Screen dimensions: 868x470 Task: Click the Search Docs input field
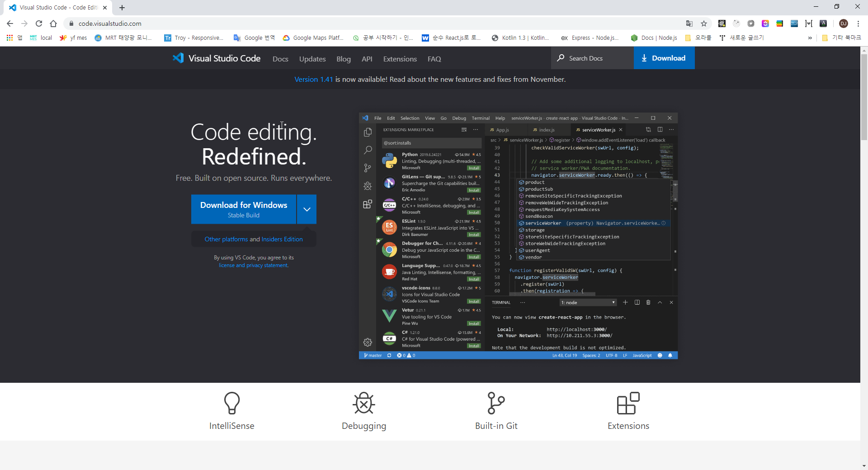pos(593,58)
